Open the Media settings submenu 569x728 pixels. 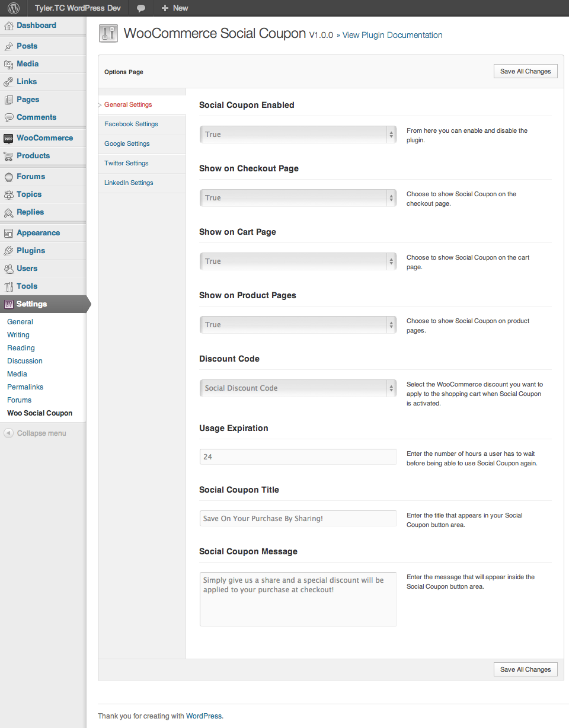click(x=17, y=374)
